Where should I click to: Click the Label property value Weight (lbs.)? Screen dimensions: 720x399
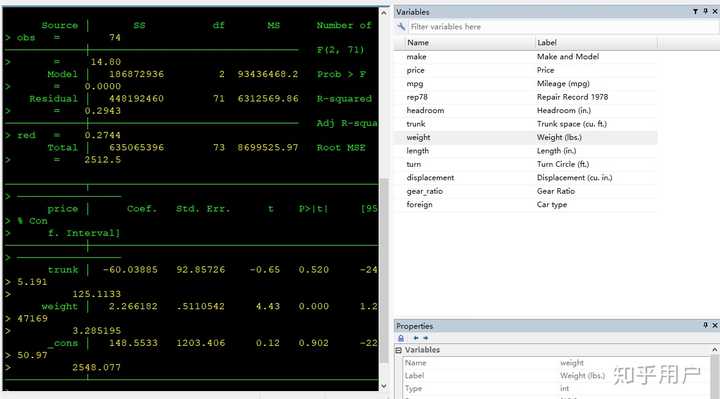click(582, 376)
